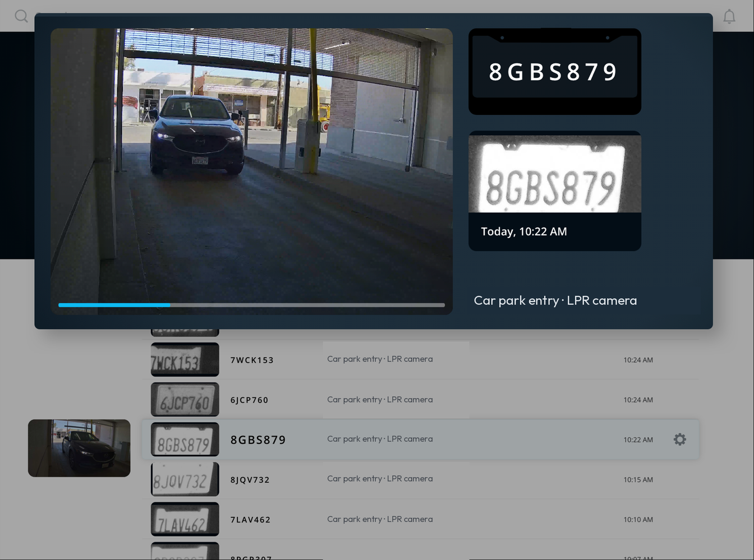Click the 10:10 AM time entry
The image size is (754, 560).
click(x=638, y=520)
